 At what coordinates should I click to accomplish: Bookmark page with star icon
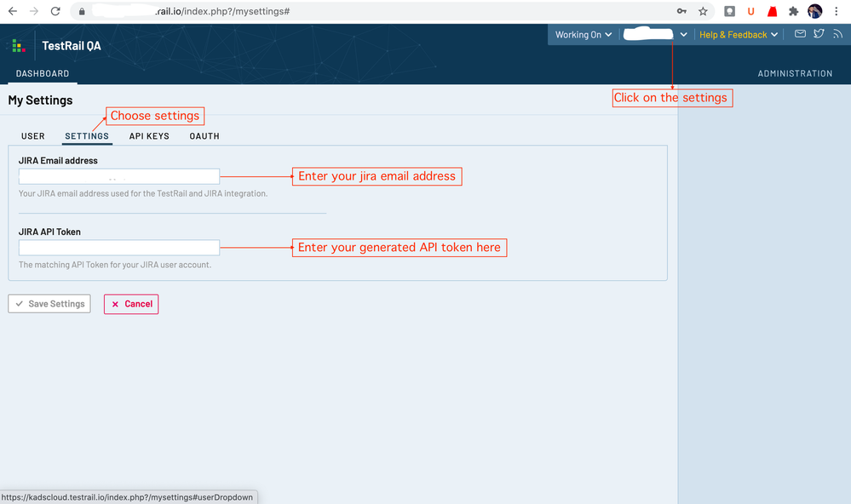[x=703, y=11]
